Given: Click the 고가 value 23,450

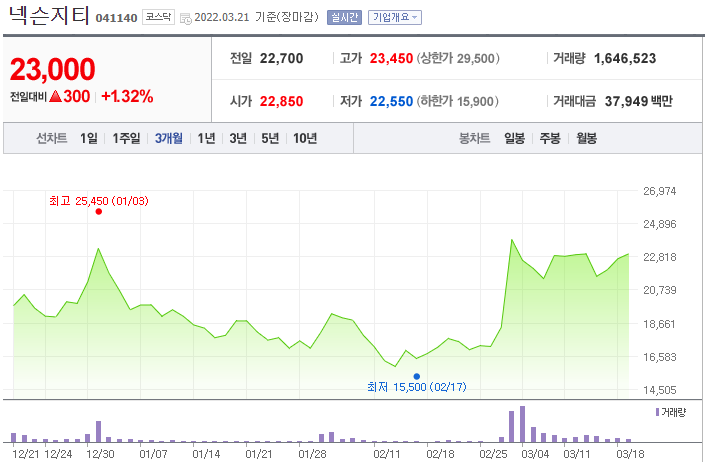Looking at the screenshot, I should tap(391, 58).
